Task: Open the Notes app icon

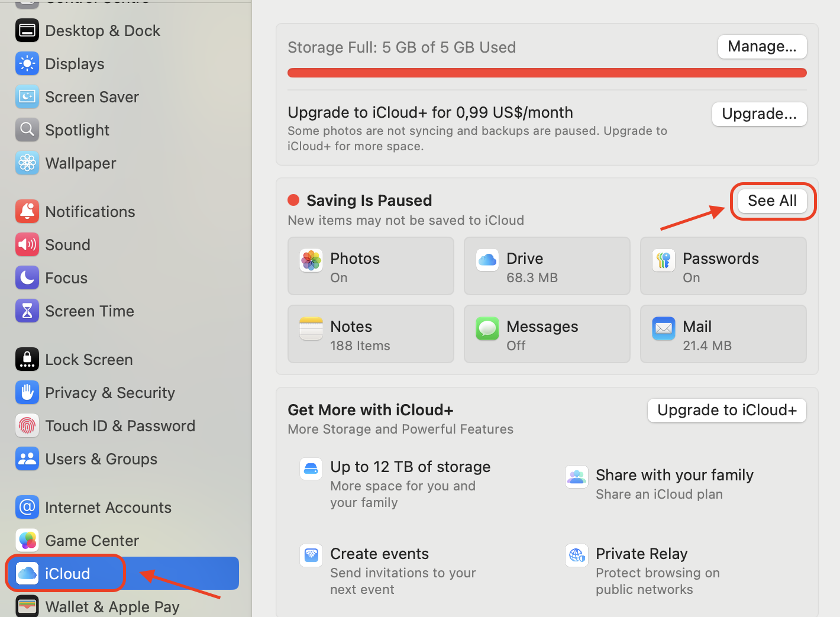Action: pos(311,328)
